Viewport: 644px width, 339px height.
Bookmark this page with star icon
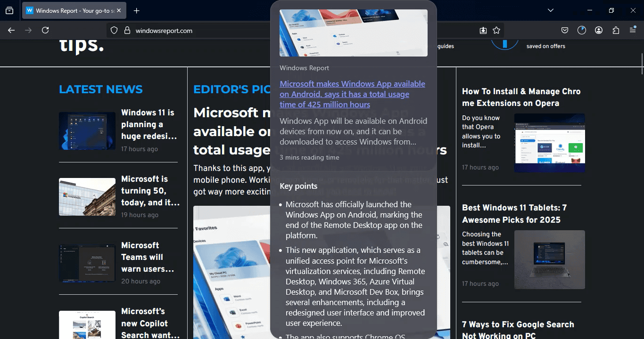coord(496,30)
